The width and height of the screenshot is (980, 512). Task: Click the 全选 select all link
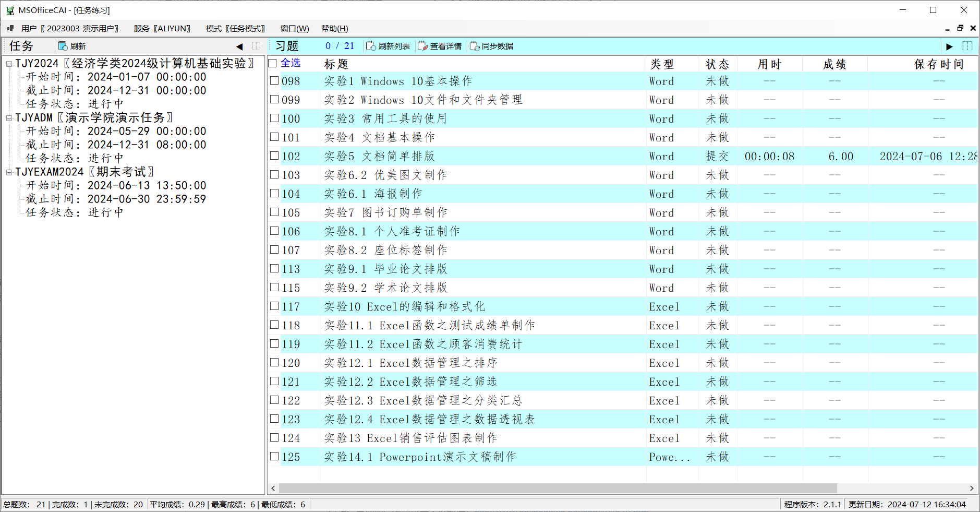(x=291, y=63)
